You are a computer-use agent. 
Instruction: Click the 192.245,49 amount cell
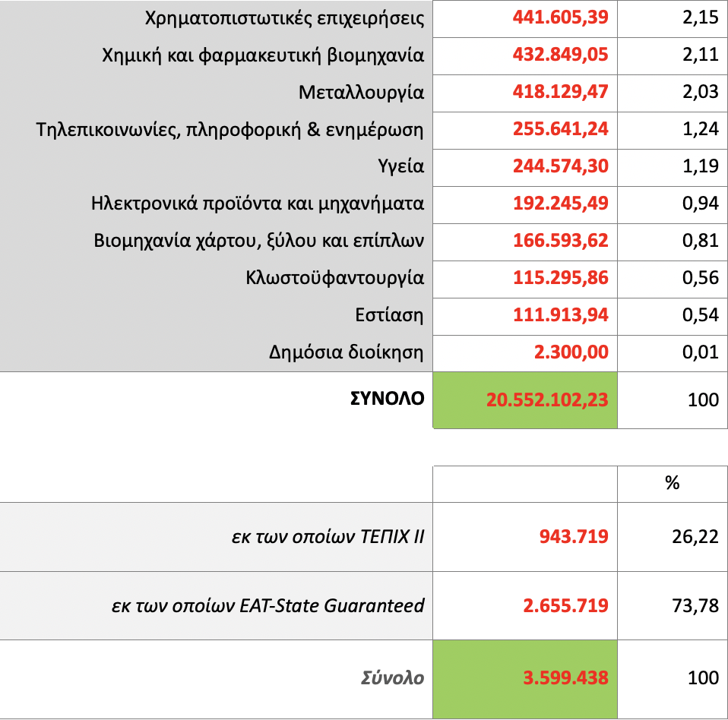560,204
